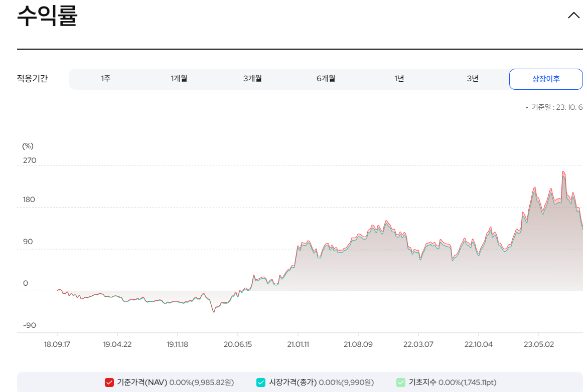Toggle the 시장가격(종가) teal checkbox
This screenshot has width=587, height=392.
pyautogui.click(x=261, y=382)
